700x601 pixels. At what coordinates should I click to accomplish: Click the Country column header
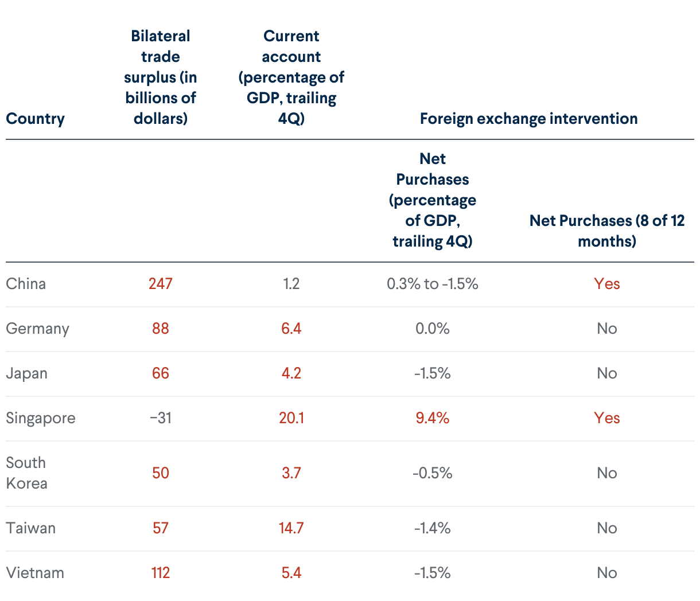35,119
